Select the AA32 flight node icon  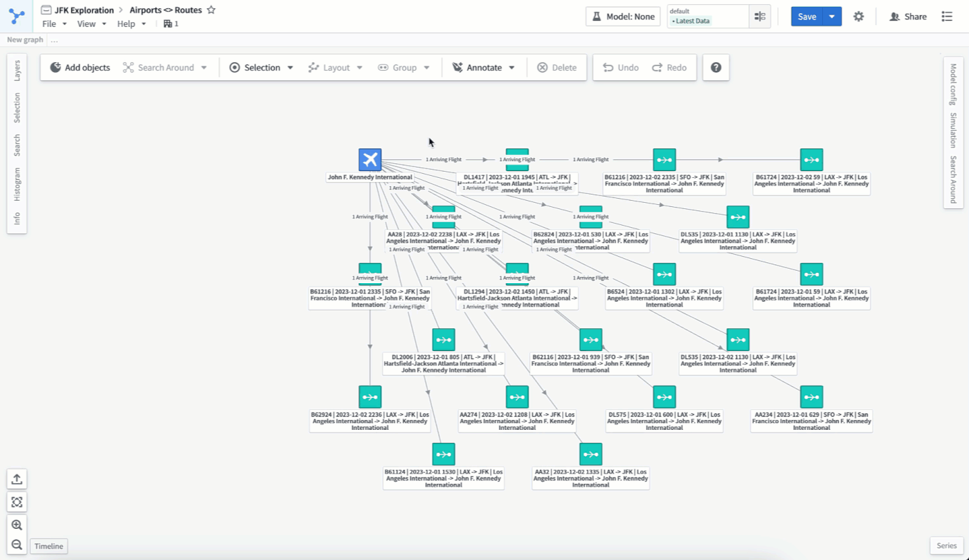[590, 455]
